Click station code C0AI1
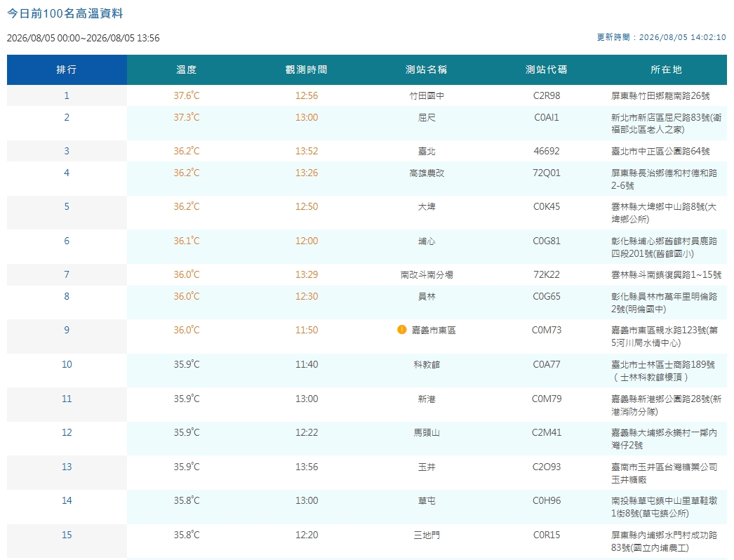The image size is (734, 560). [x=546, y=117]
